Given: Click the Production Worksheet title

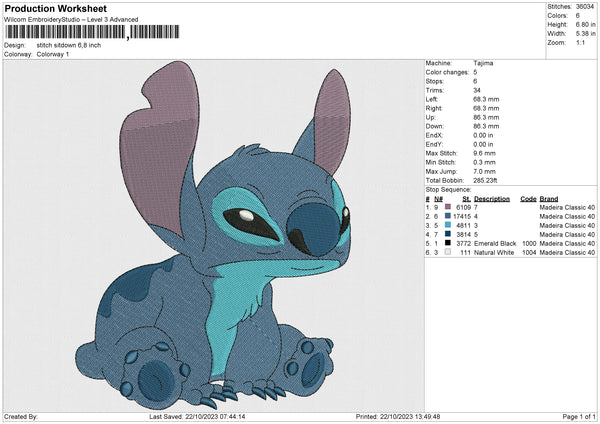Looking at the screenshot, I should 56,9.
